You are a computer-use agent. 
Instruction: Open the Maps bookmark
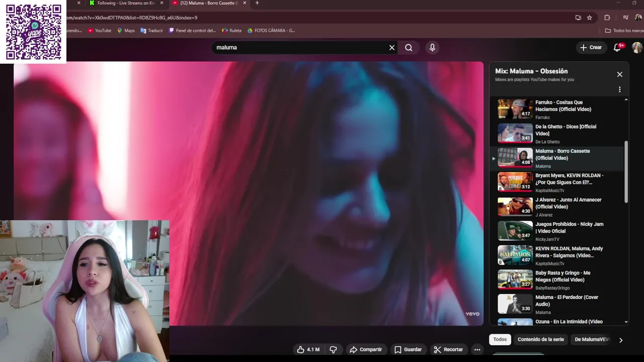click(126, 31)
